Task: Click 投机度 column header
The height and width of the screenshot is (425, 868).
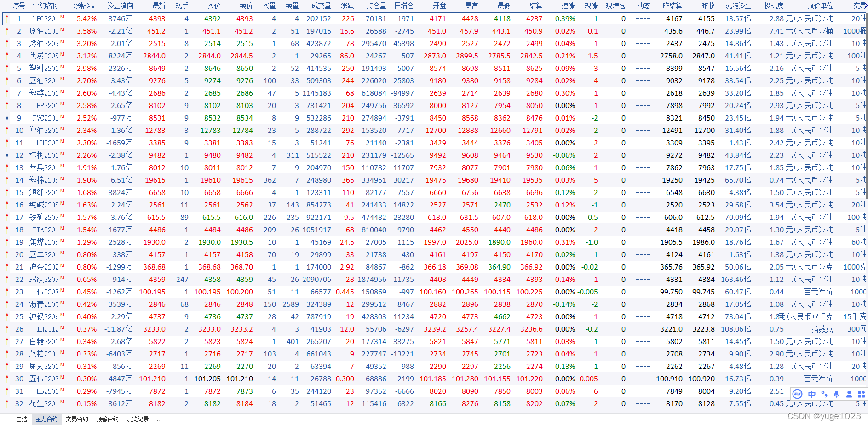Action: pyautogui.click(x=774, y=6)
